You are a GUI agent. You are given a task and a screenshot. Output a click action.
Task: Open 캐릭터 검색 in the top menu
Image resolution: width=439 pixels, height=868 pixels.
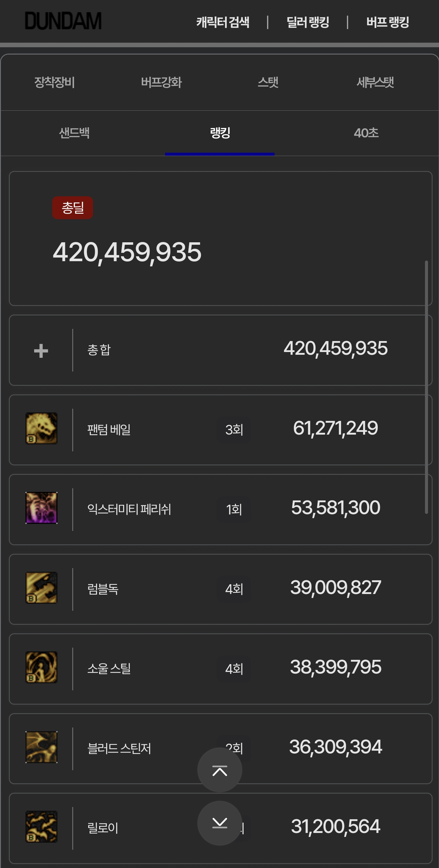pos(223,23)
